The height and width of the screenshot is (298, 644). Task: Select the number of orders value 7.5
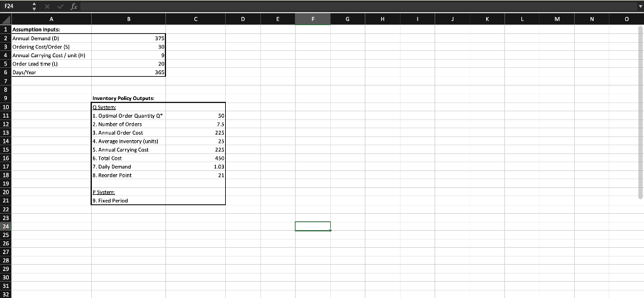coord(196,124)
